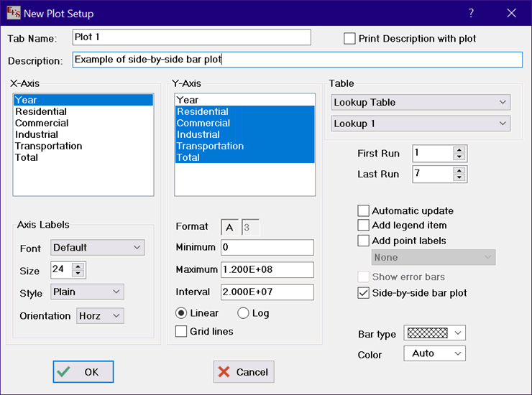
Task: Click Cancel to dismiss the dialog
Action: (x=243, y=372)
